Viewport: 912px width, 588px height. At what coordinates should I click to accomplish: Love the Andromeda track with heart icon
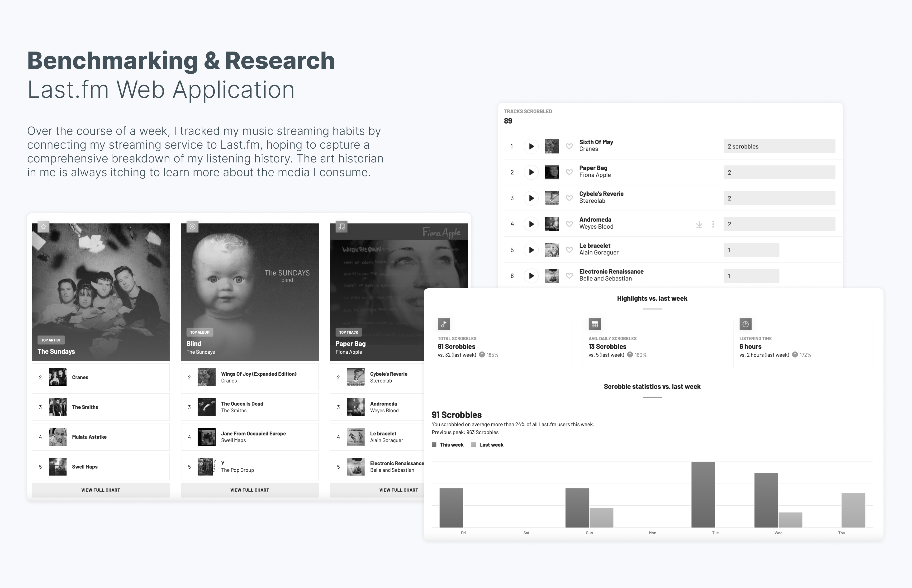tap(569, 224)
